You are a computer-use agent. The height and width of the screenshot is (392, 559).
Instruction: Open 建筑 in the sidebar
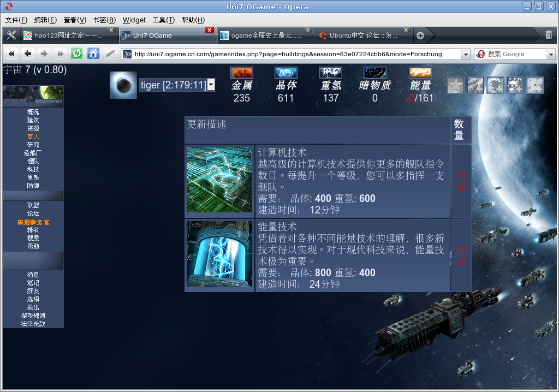[x=33, y=120]
